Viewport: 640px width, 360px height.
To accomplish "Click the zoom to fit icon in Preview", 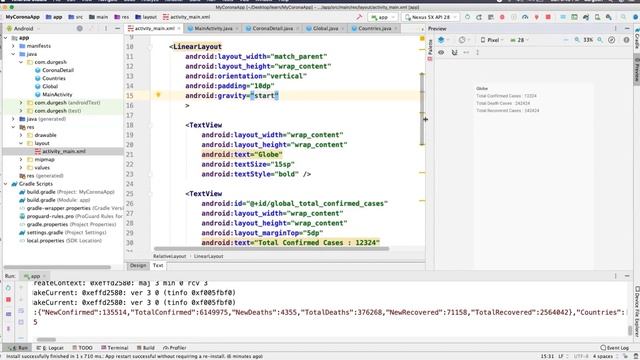I will (x=611, y=40).
